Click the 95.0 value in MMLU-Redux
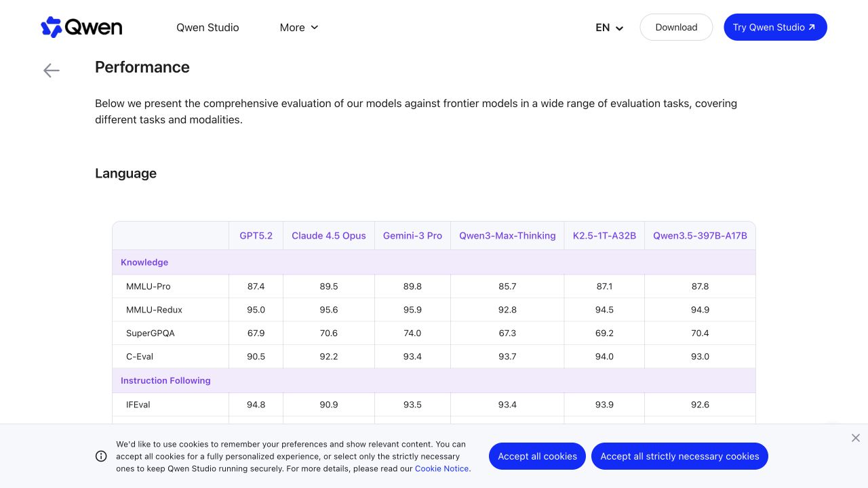This screenshot has height=488, width=868. point(256,310)
